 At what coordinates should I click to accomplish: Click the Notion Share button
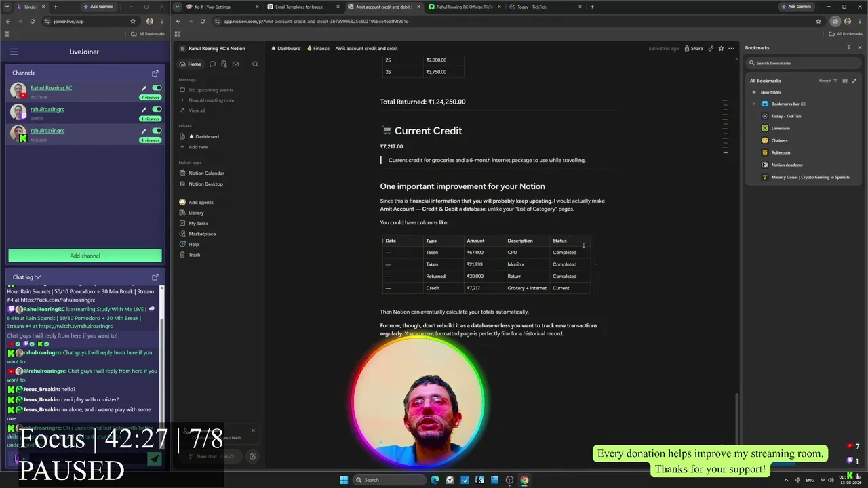pos(694,49)
